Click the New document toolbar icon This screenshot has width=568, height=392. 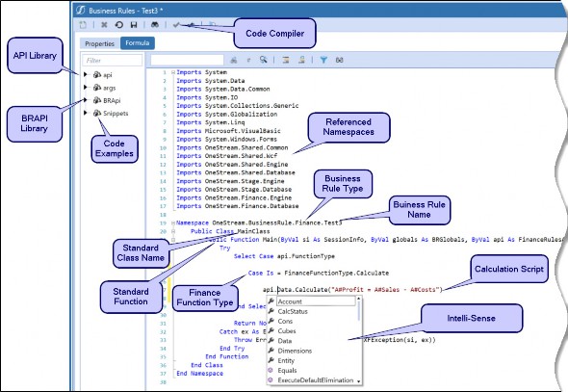coord(83,25)
